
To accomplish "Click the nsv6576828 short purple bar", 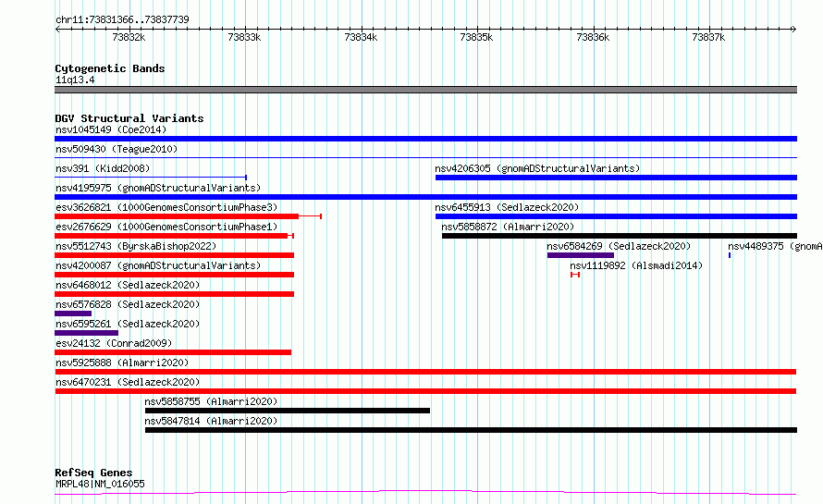I will tap(73, 313).
